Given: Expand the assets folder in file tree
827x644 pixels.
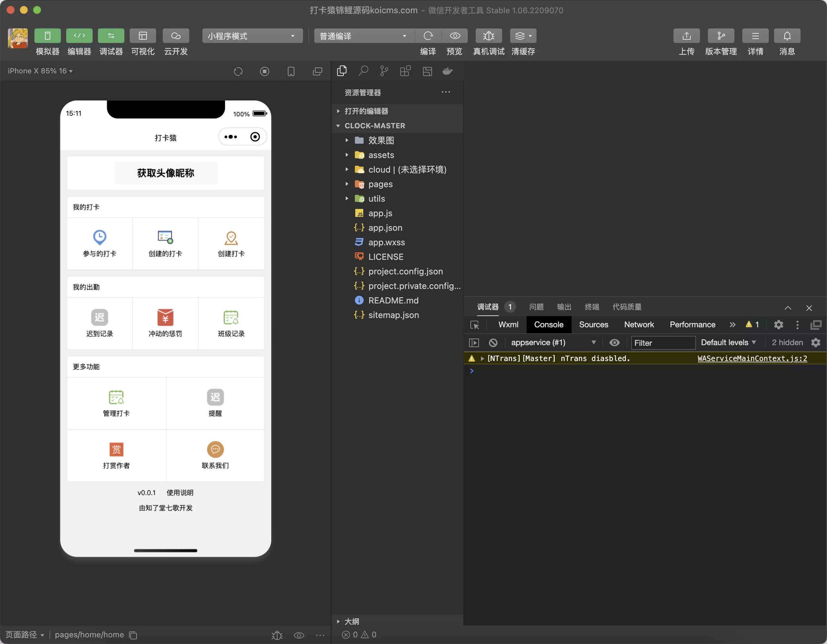Looking at the screenshot, I should 347,155.
